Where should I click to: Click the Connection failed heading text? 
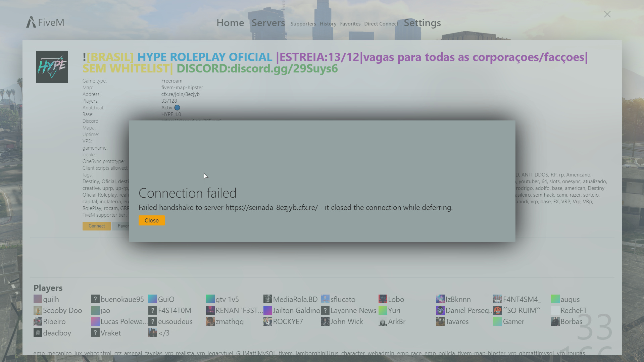coord(188,193)
